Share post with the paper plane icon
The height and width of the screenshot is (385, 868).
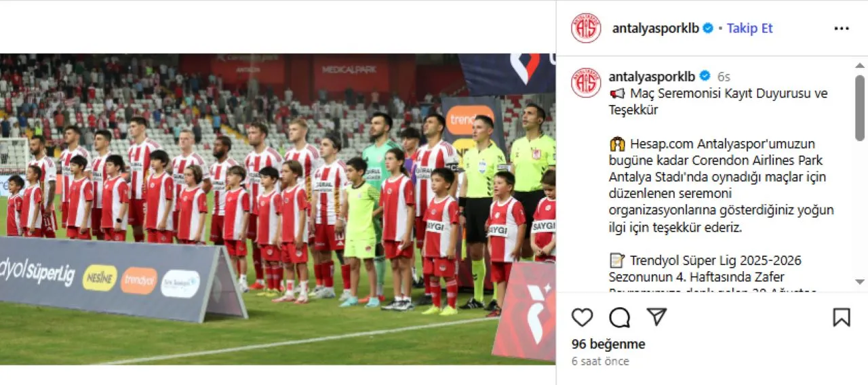point(656,317)
